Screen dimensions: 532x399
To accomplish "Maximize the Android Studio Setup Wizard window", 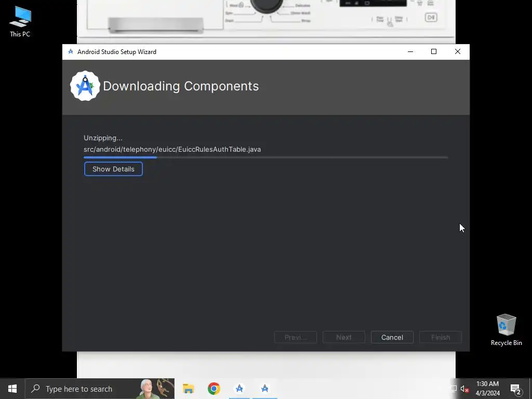I will coord(434,51).
